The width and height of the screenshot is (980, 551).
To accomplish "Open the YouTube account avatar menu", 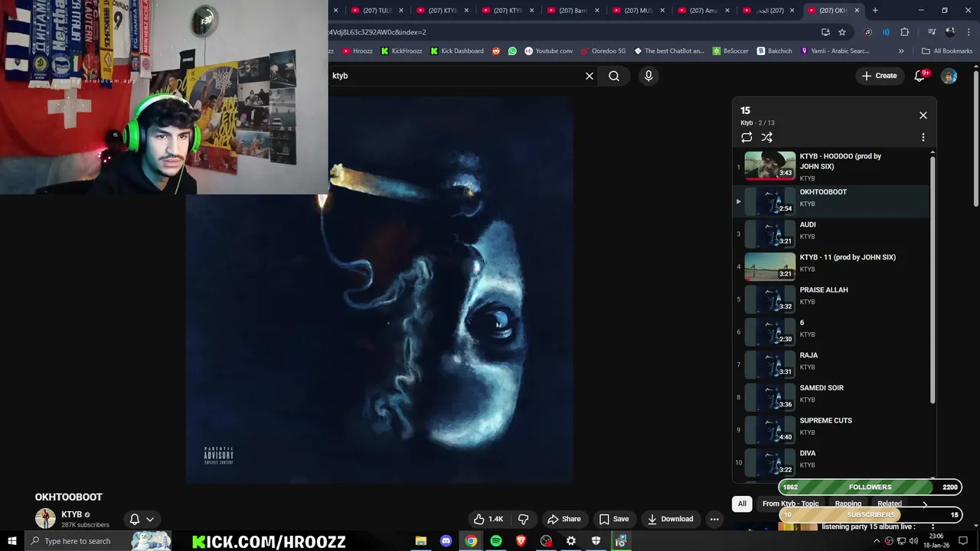I will [949, 76].
